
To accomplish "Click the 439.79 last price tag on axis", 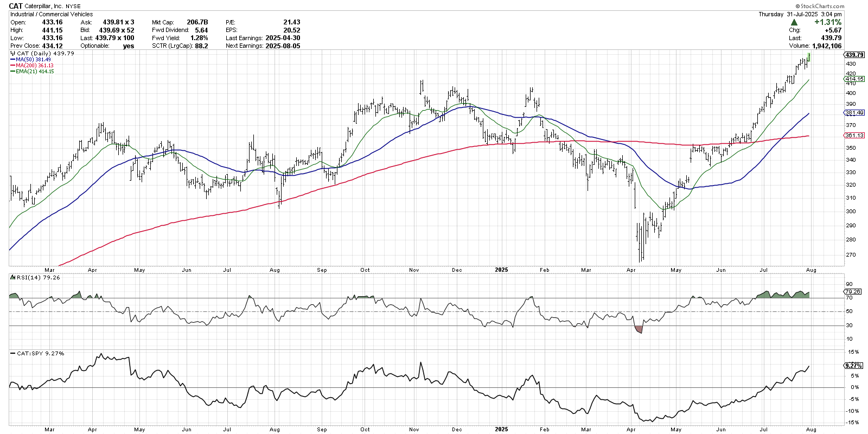I will click(854, 55).
